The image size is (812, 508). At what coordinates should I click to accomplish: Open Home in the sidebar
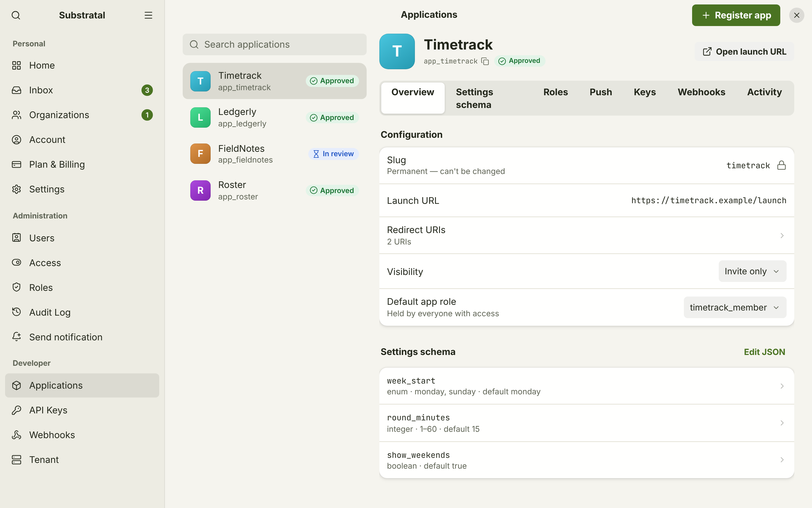tap(82, 65)
